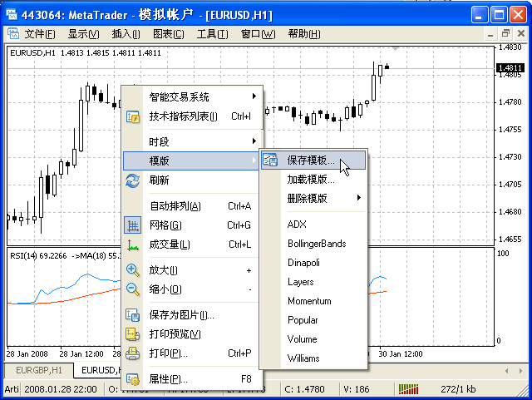Viewport: 532px width, 400px height.
Task: Open the 帮助(H) menu
Action: pos(304,34)
